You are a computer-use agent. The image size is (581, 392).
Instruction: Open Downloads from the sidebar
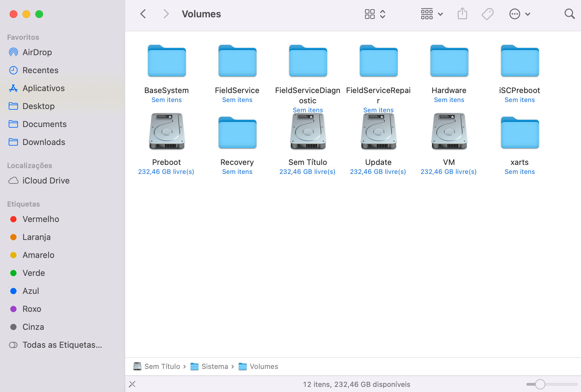[44, 142]
